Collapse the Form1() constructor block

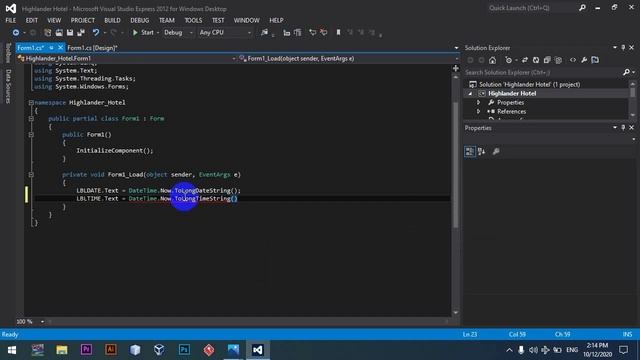(x=31, y=134)
